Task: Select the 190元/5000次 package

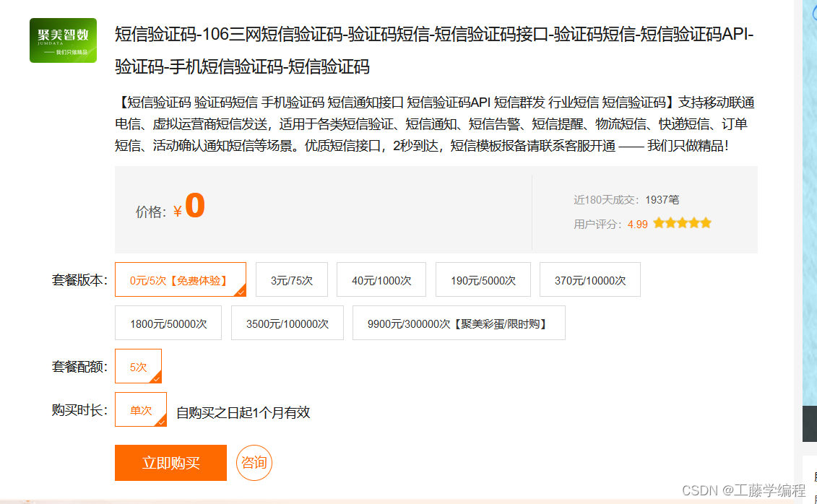Action: pos(483,279)
